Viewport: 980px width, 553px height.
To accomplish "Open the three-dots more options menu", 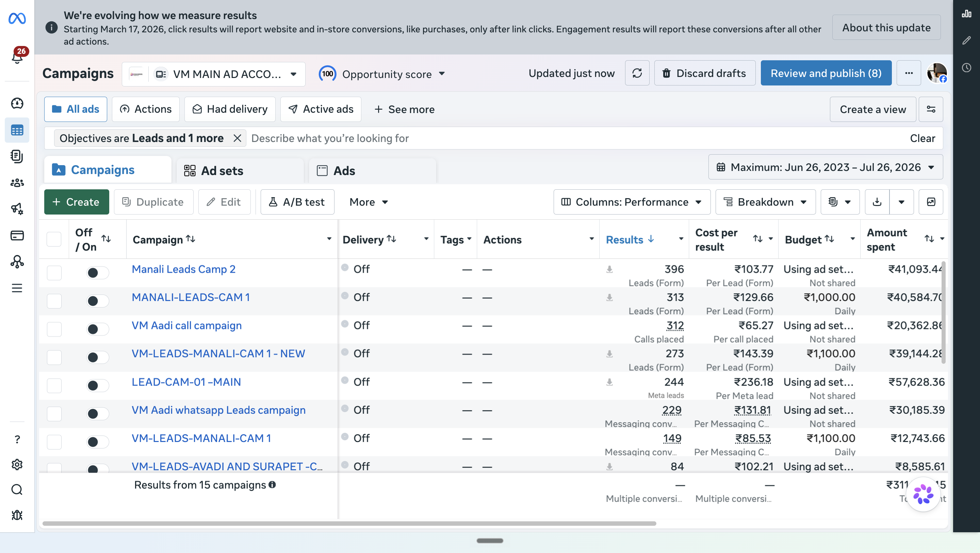I will 909,73.
